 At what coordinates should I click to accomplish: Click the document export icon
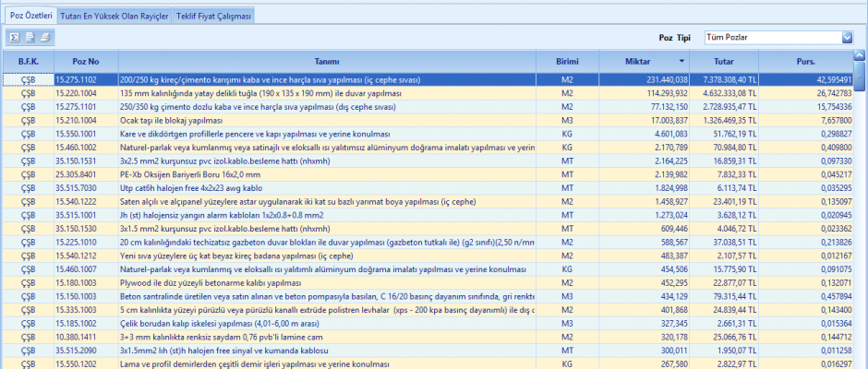(x=30, y=37)
